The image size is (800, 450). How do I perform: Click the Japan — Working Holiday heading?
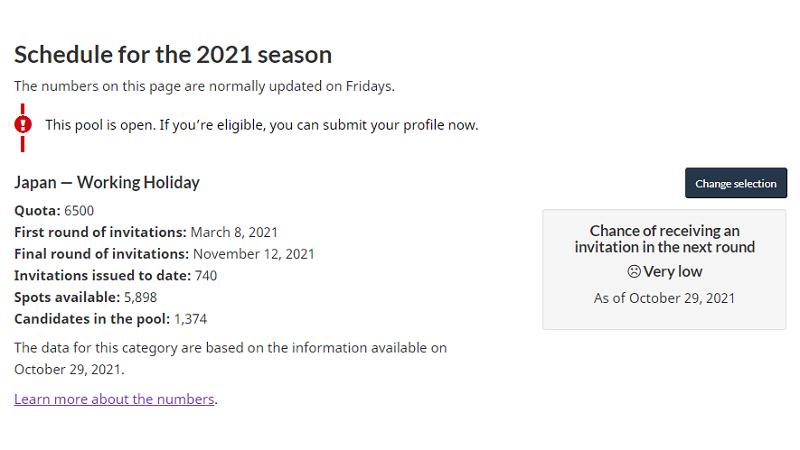point(107,182)
